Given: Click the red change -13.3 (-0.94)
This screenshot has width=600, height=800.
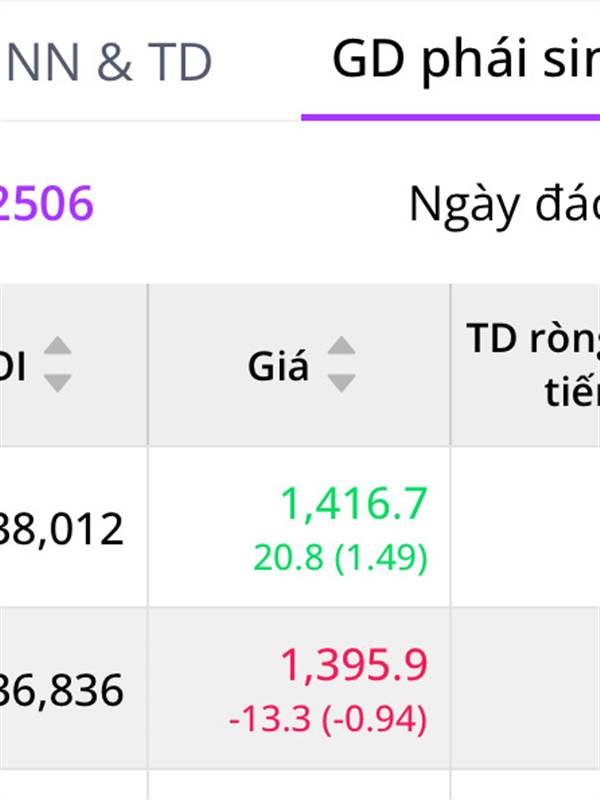Looking at the screenshot, I should pyautogui.click(x=328, y=719).
